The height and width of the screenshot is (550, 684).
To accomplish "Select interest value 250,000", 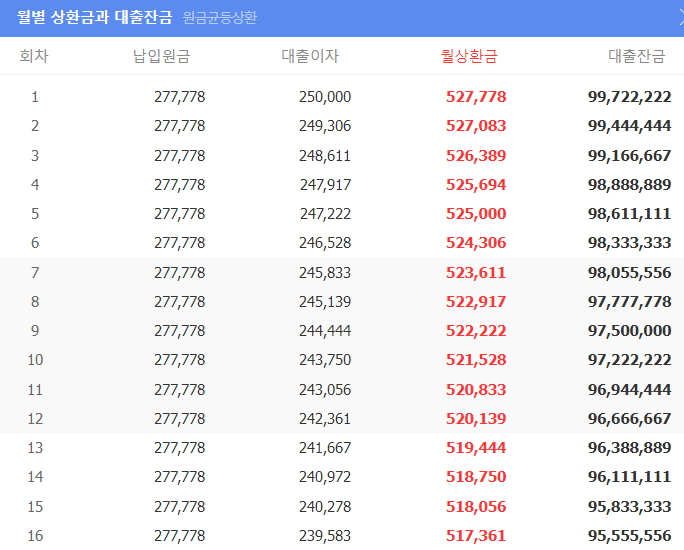I will click(x=325, y=97).
